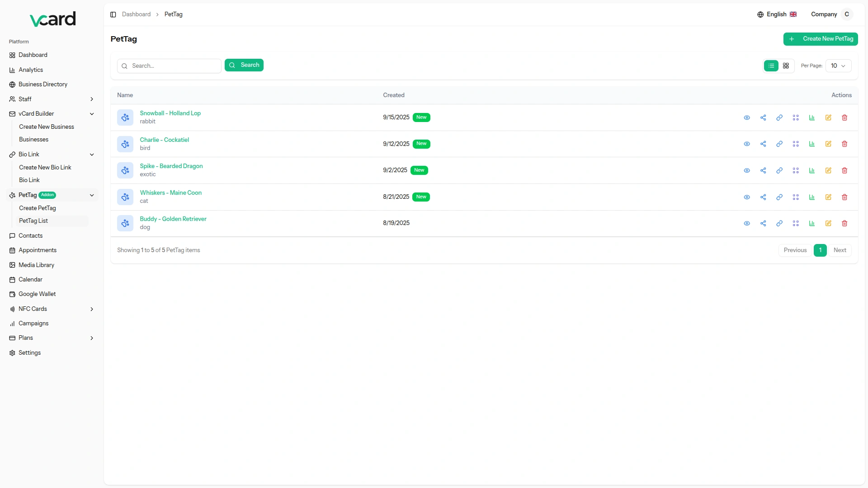Toggle the sidebar panel icon
868x488 pixels.
(113, 14)
